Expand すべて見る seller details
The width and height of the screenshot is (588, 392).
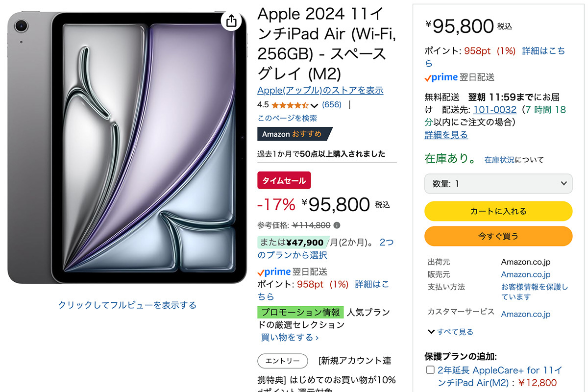[450, 332]
